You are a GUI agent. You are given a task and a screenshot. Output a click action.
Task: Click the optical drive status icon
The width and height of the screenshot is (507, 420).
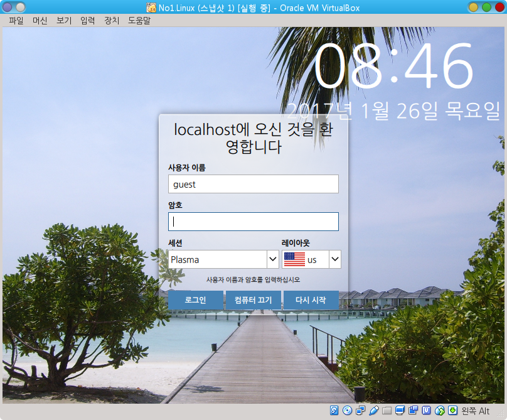[347, 411]
